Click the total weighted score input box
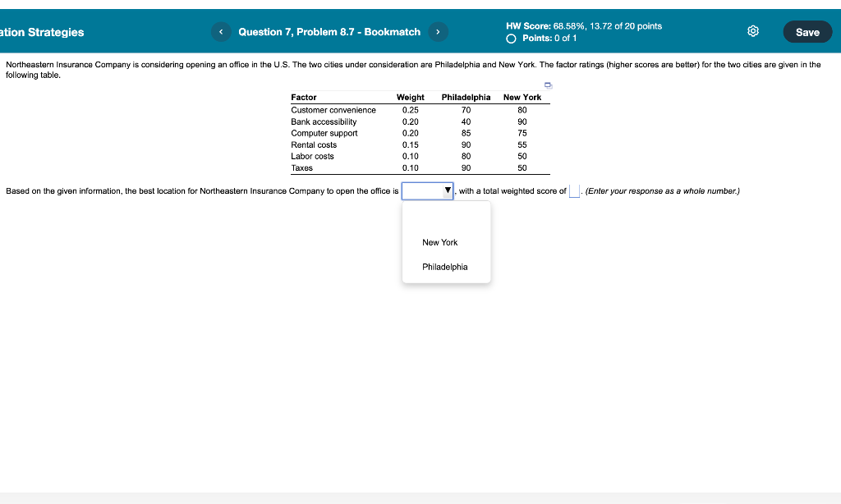The image size is (841, 504). click(572, 190)
